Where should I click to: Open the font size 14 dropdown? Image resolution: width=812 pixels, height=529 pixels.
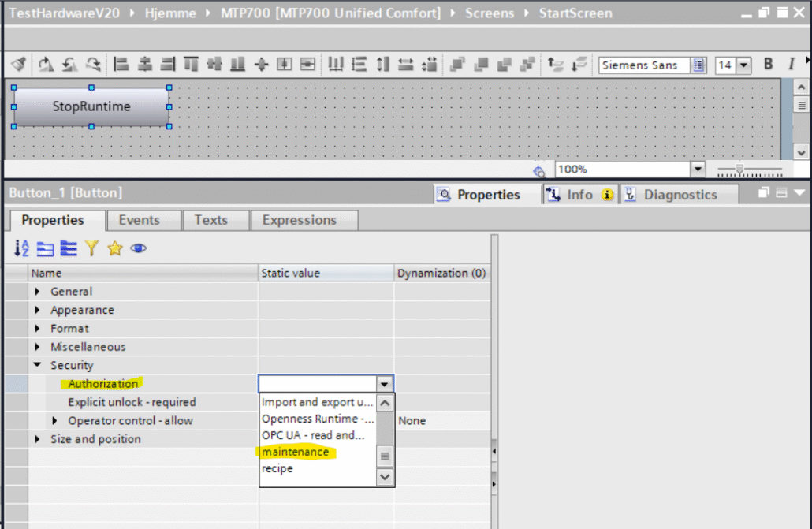[744, 65]
